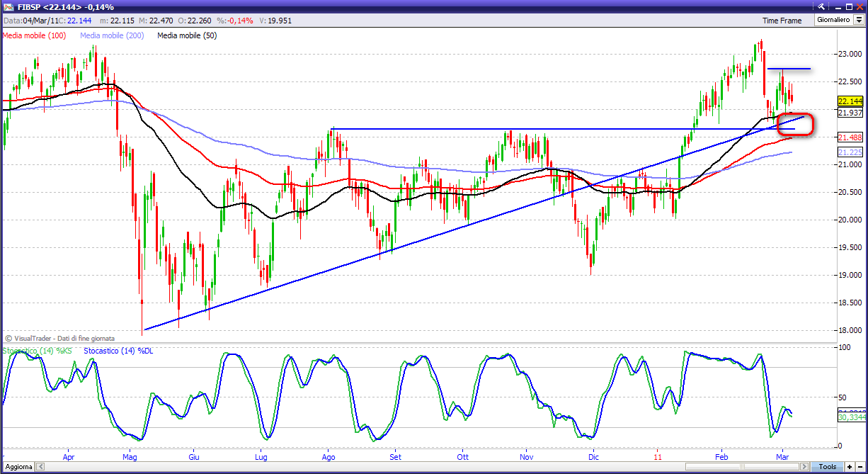This screenshot has width=868, height=474.
Task: Open the Time Frame Giornaliero dropdown arrow
Action: click(x=859, y=20)
